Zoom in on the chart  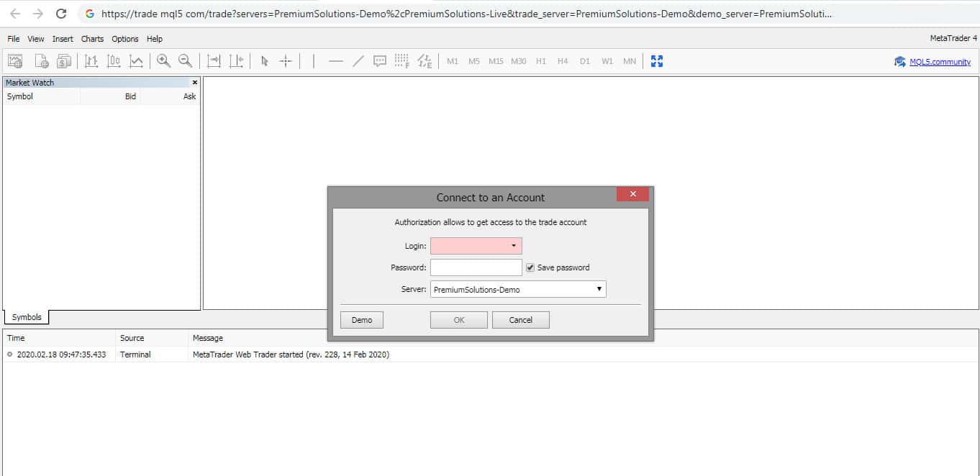[163, 61]
